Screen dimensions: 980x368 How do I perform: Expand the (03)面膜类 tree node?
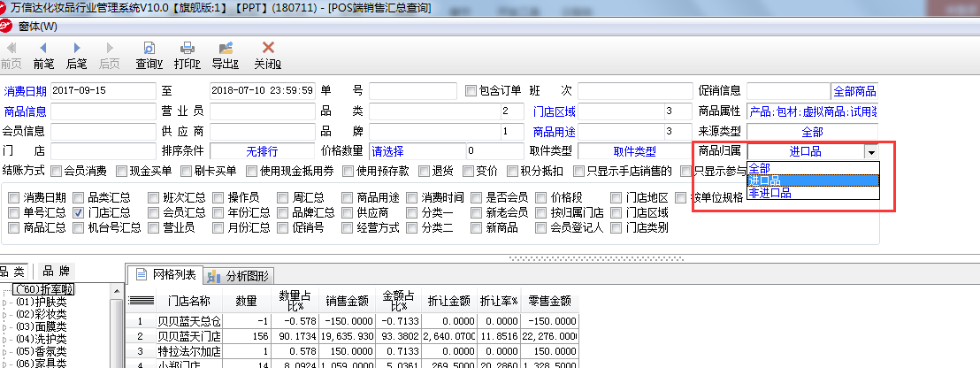pyautogui.click(x=5, y=326)
